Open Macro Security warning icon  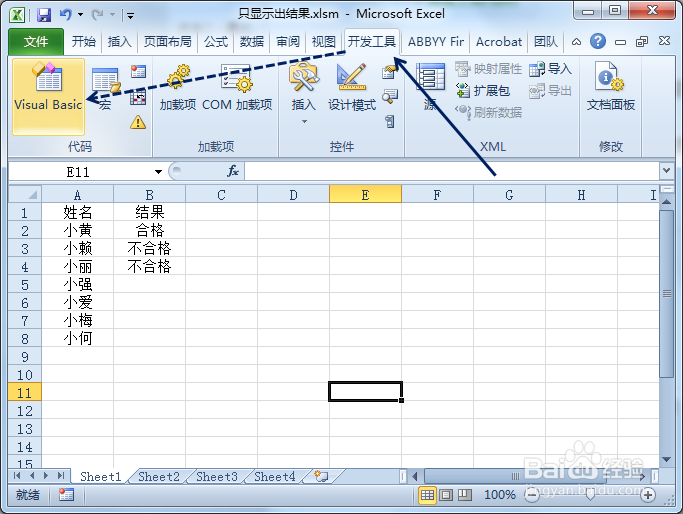(139, 122)
